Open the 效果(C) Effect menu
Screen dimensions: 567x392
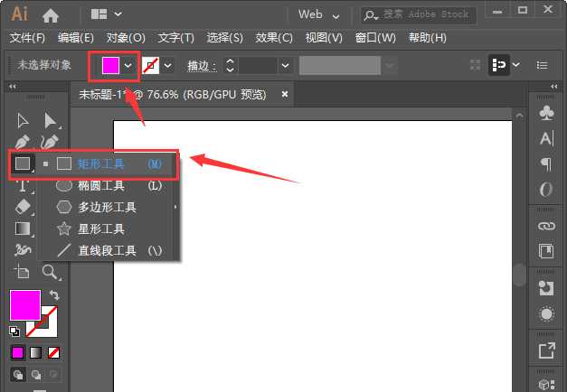click(x=274, y=38)
